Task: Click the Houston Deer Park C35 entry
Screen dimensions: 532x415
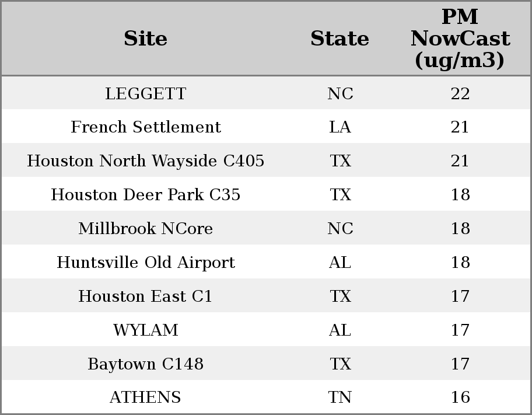Action: (x=145, y=195)
